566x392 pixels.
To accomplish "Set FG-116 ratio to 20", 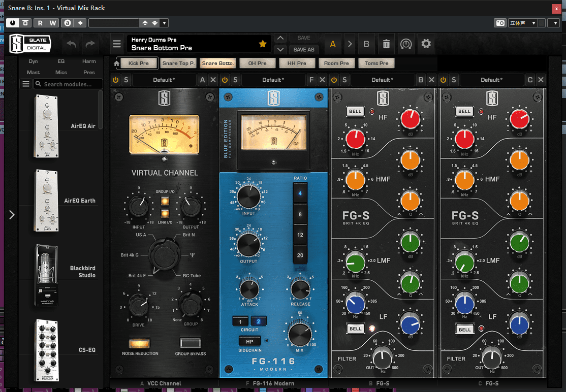I will pyautogui.click(x=300, y=255).
